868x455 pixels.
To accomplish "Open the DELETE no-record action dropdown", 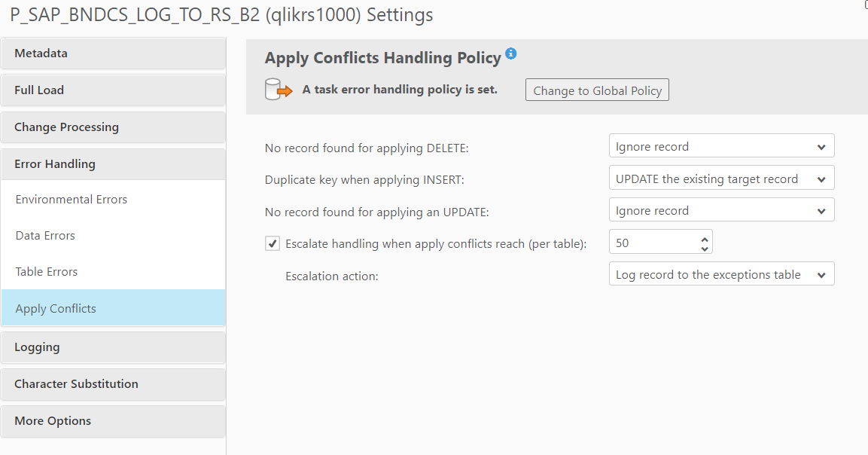I will [x=721, y=147].
